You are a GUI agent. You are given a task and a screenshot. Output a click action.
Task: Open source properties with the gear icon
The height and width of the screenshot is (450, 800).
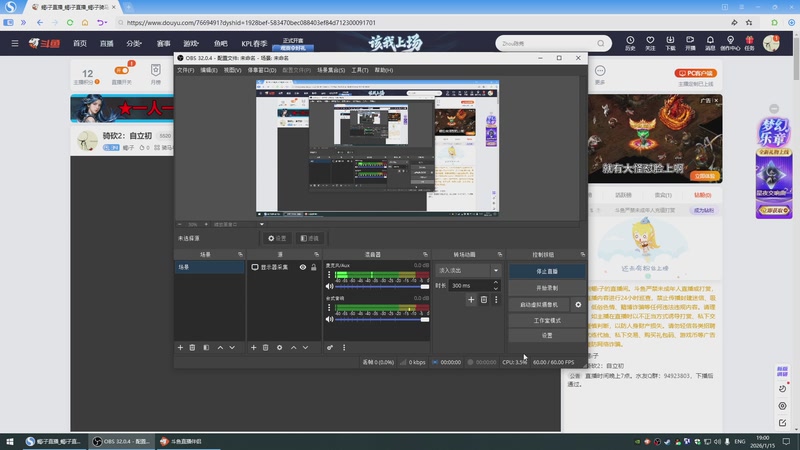coord(279,347)
